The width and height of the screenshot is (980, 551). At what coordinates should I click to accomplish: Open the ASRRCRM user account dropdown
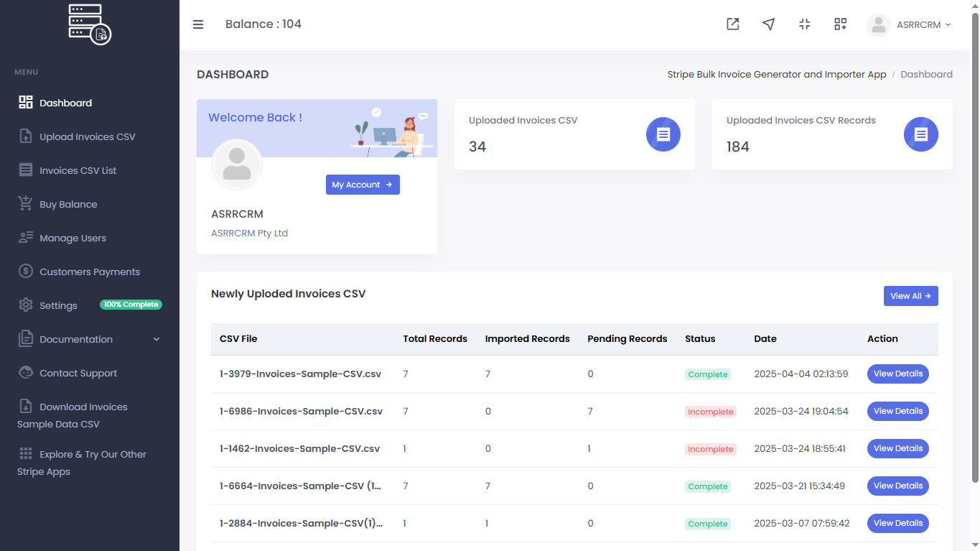(x=909, y=24)
